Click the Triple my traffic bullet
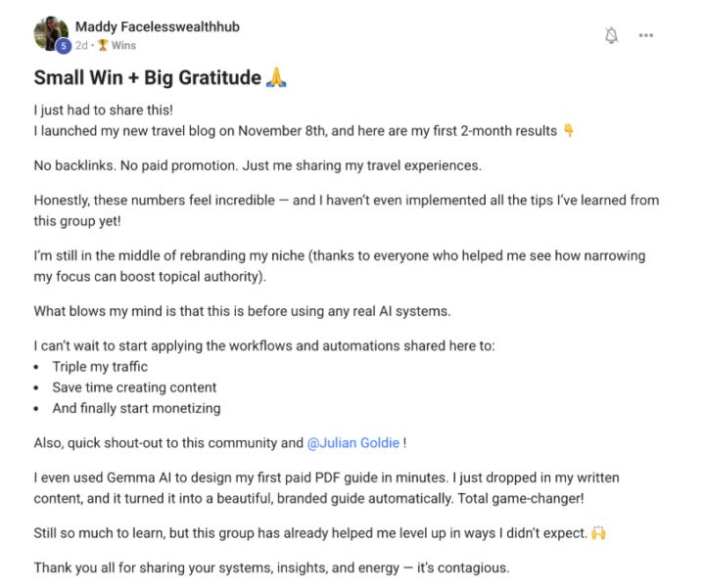The image size is (705, 588). (100, 367)
